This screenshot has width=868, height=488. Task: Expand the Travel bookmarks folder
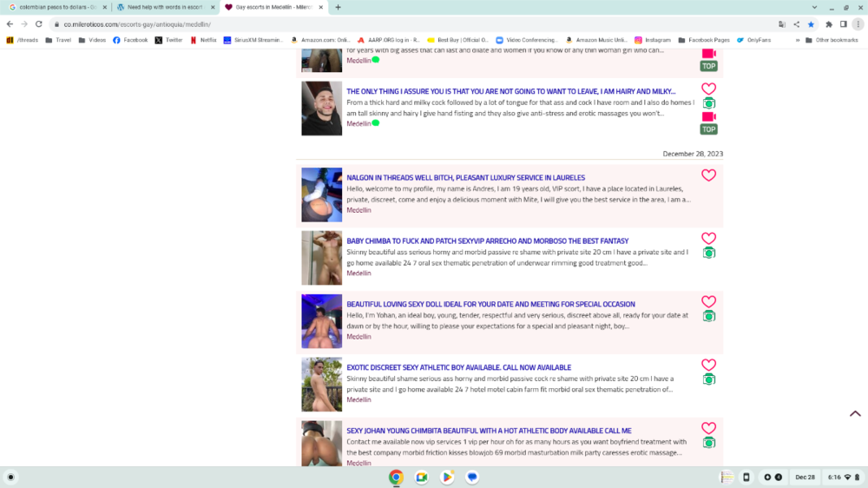click(58, 40)
